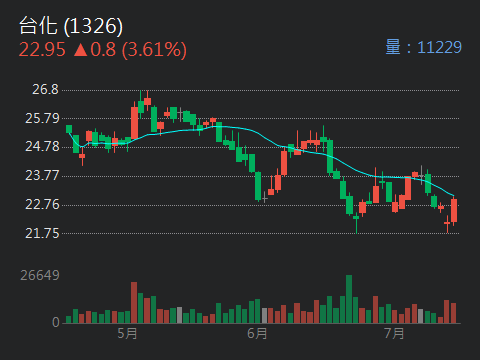Image resolution: width=480 pixels, height=360 pixels.
Task: Click the last red volume bar
Action: point(453,313)
